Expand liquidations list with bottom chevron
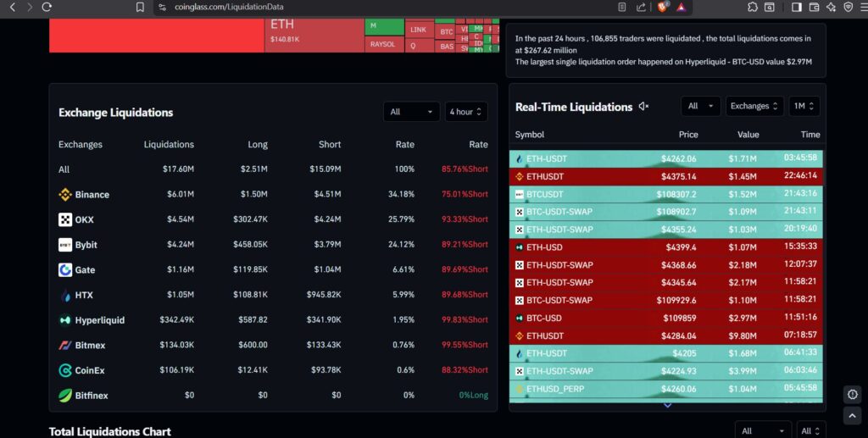Image resolution: width=868 pixels, height=438 pixels. click(667, 406)
